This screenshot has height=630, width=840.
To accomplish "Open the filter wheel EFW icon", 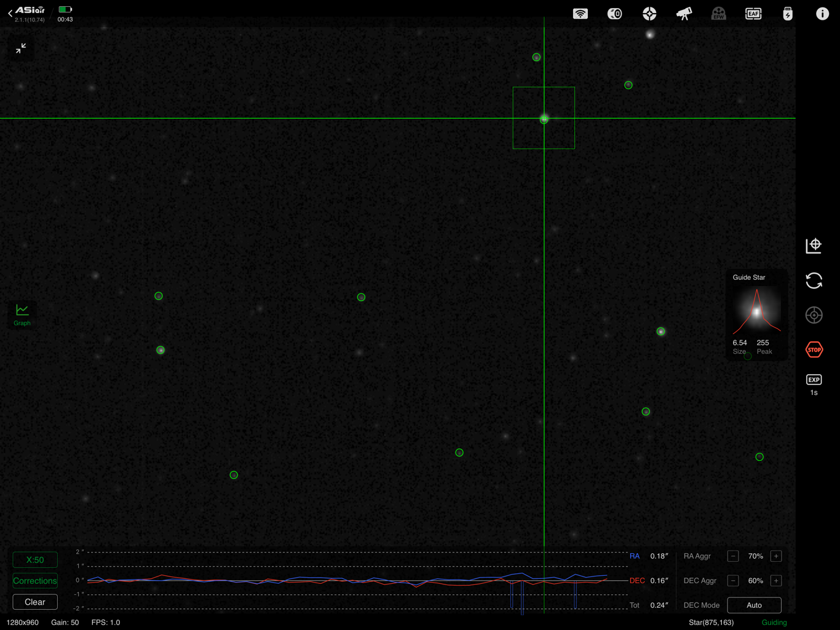I will 718,14.
